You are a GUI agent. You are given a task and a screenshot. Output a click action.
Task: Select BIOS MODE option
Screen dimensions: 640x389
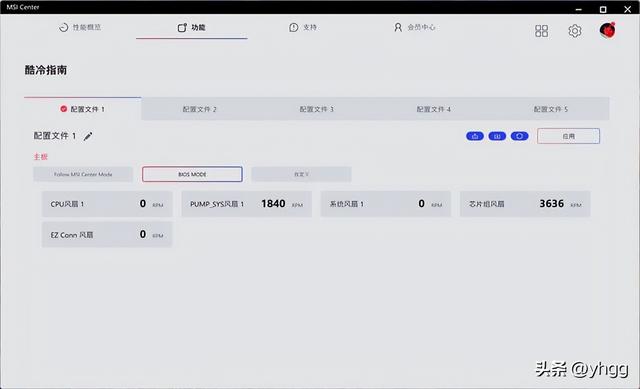pyautogui.click(x=192, y=174)
